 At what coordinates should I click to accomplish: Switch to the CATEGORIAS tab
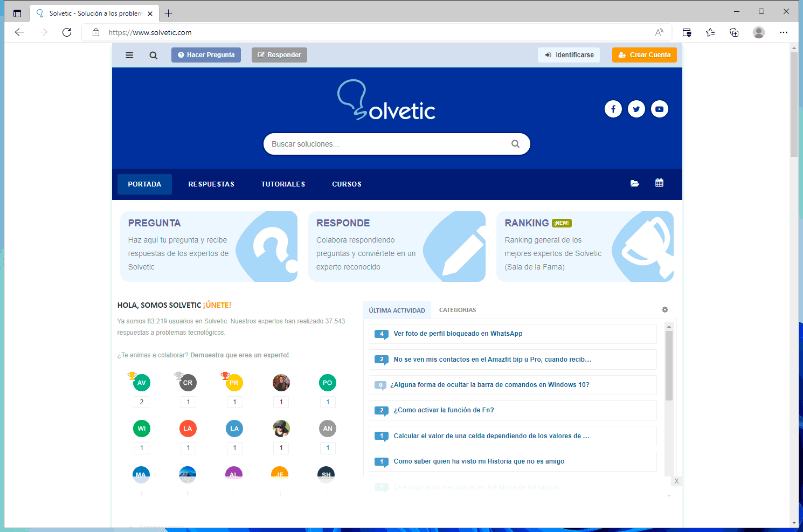coord(458,310)
